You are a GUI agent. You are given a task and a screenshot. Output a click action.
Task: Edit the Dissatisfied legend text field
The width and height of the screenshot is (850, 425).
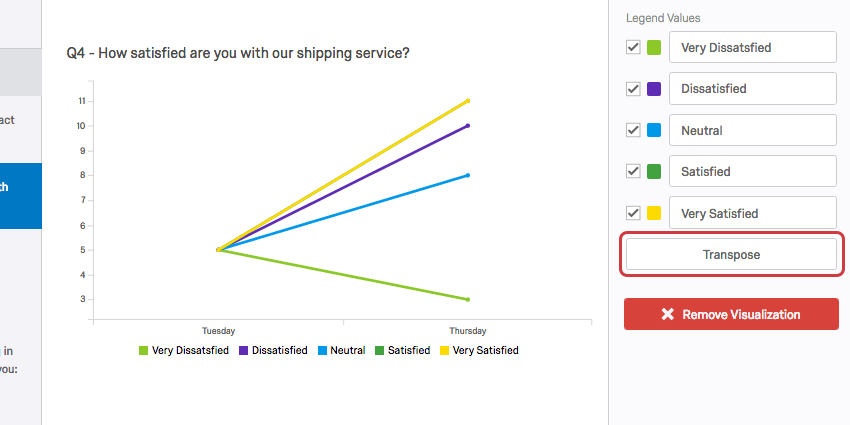coord(752,88)
